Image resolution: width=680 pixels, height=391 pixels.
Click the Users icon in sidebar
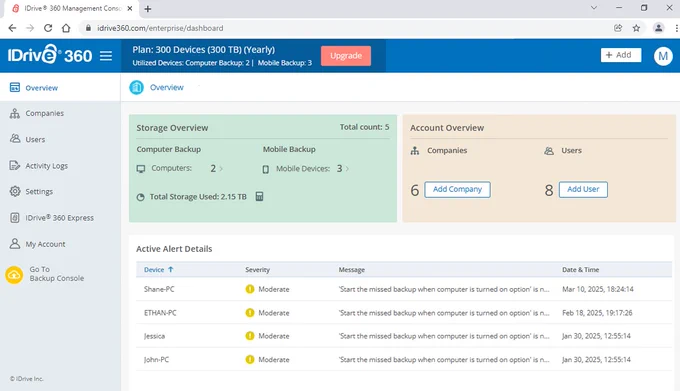click(15, 139)
